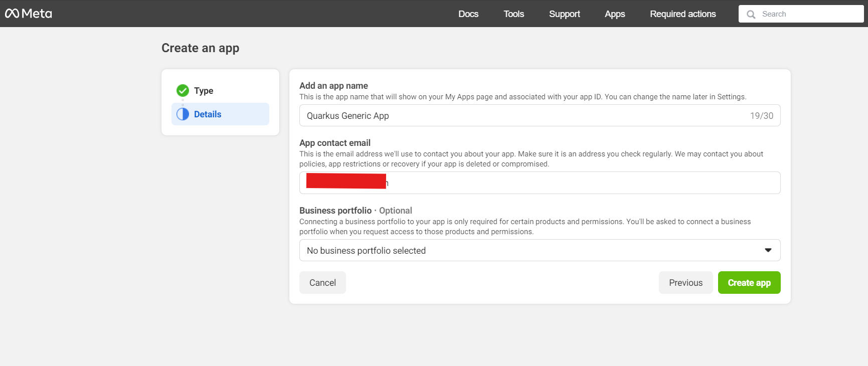This screenshot has height=366, width=868.
Task: Click the half-filled circle icon beside Details
Action: (183, 114)
